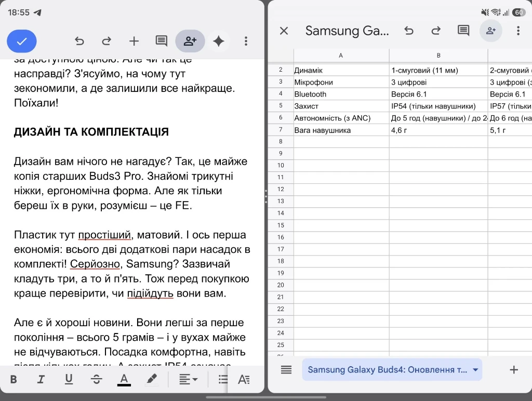Select cell '1-смуговий (11 мм)'
The height and width of the screenshot is (401, 532).
click(x=438, y=70)
